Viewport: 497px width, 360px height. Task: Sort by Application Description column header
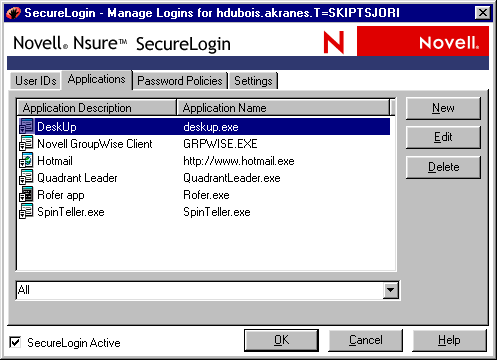point(97,108)
